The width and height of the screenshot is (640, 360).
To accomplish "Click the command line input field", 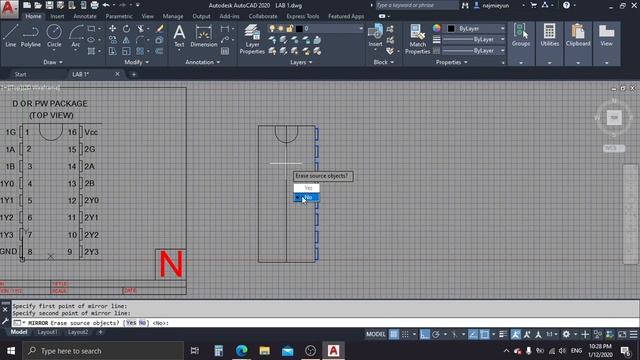I will pyautogui.click(x=325, y=323).
